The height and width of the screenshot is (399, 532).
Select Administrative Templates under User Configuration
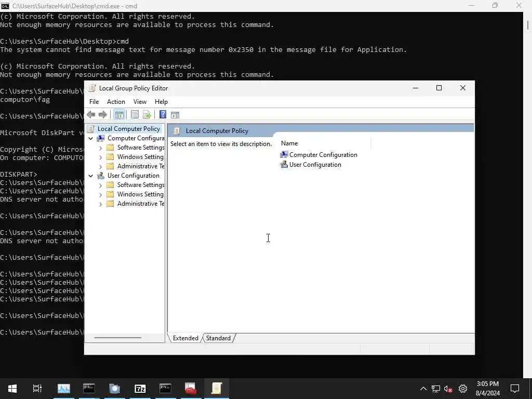(x=141, y=204)
